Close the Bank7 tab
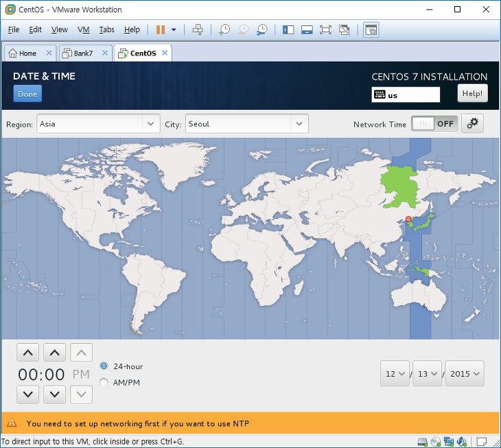501x448 pixels. tap(105, 53)
